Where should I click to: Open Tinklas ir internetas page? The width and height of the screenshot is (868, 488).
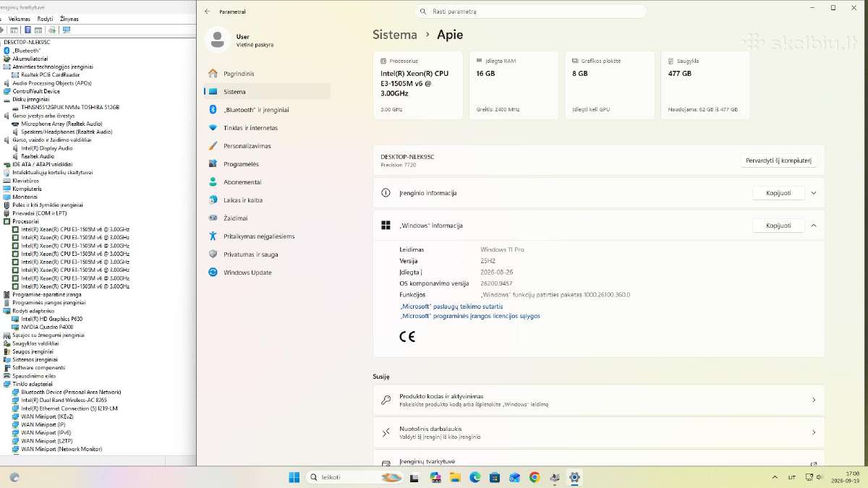tap(267, 128)
